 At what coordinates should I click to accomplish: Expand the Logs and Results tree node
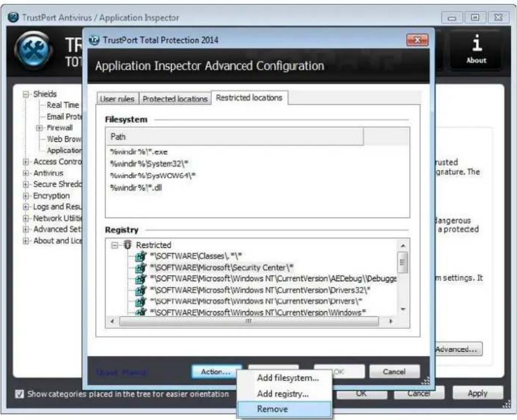pyautogui.click(x=26, y=207)
